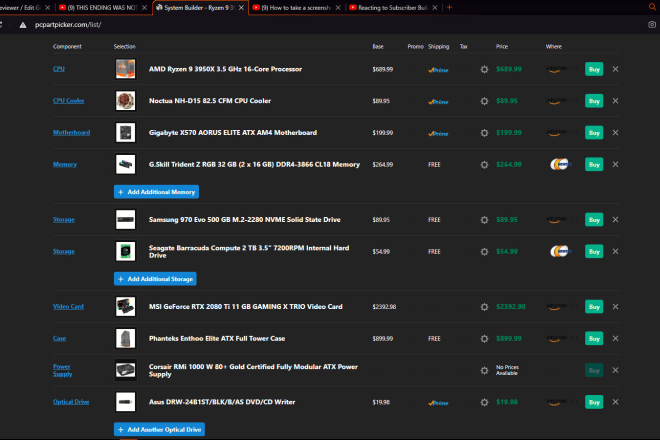This screenshot has width=660, height=440.
Task: Click the site security warning icon
Action: 23,25
